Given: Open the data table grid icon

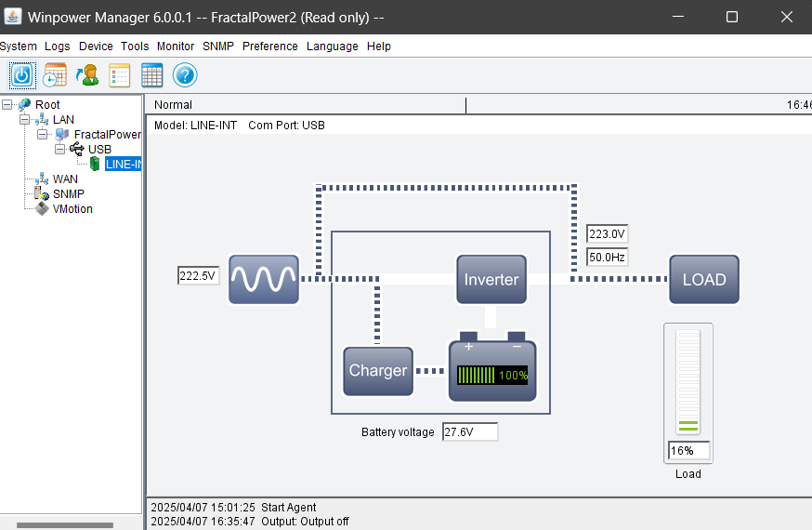Looking at the screenshot, I should 152,75.
